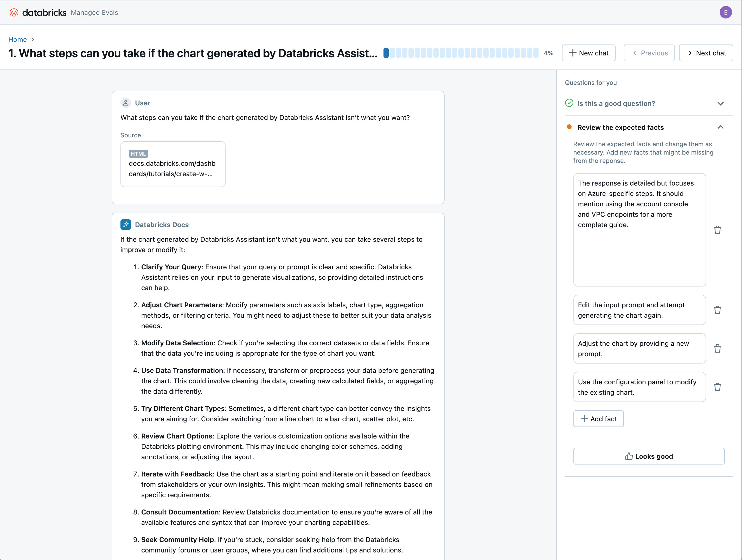Click the Next chat arrow icon

(689, 53)
